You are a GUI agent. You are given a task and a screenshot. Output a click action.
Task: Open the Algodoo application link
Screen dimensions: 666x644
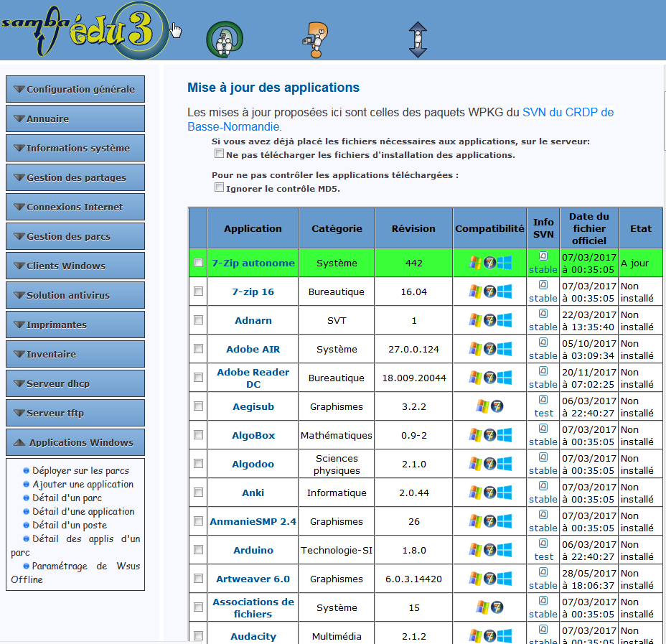click(253, 464)
